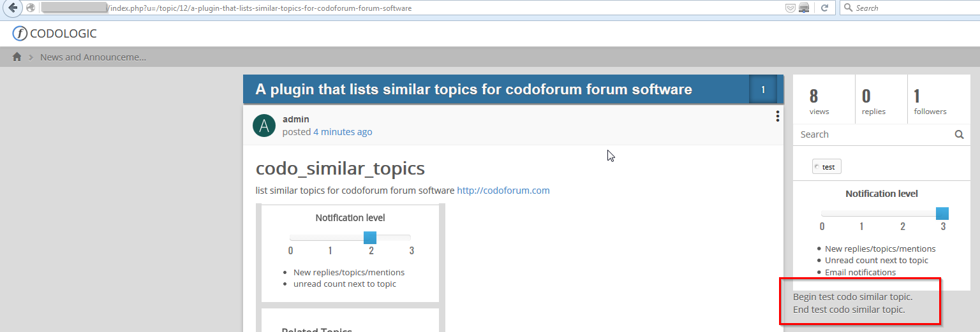Viewport: 980px width, 332px height.
Task: Select the test tag radio button
Action: click(817, 167)
